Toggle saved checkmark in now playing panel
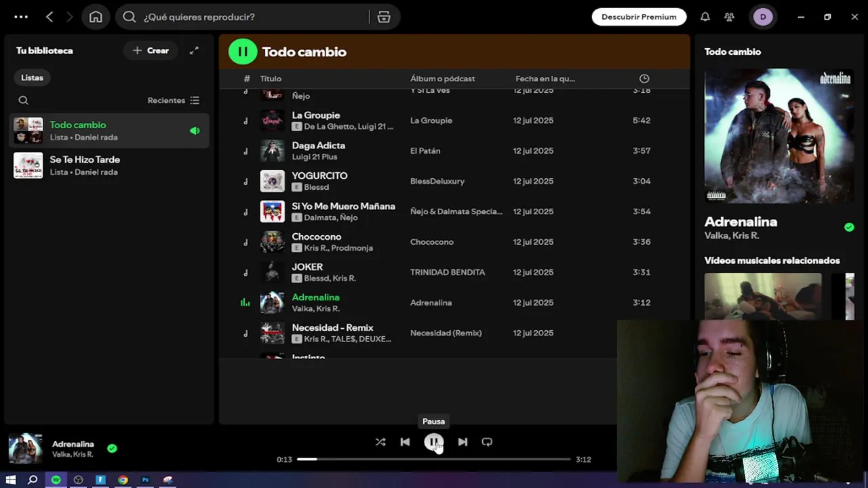The height and width of the screenshot is (488, 868). [849, 228]
